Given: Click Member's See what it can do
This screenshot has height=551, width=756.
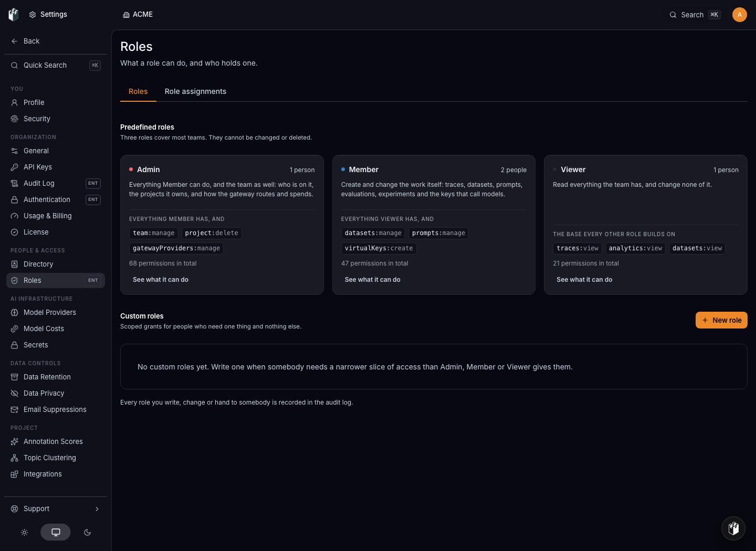Looking at the screenshot, I should point(372,280).
